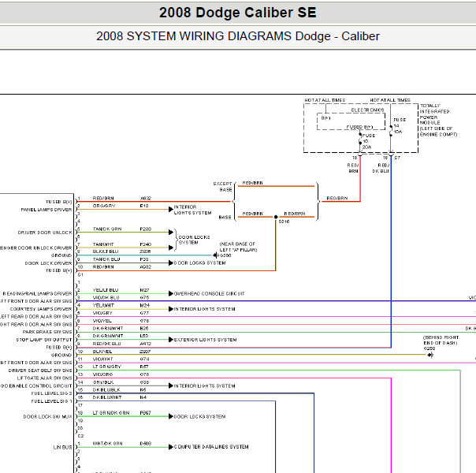Click the 'DOOR LOCK SW MUX' pin label
The height and width of the screenshot is (473, 476).
click(47, 417)
